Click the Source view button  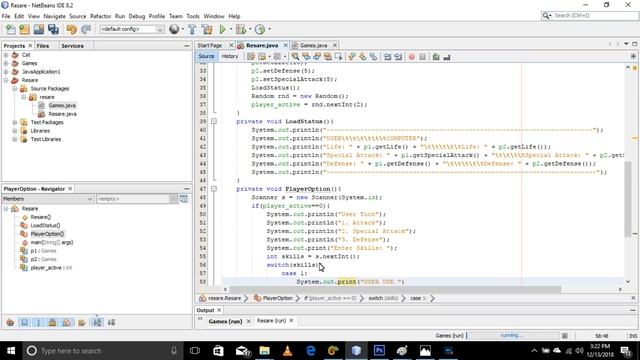click(206, 56)
